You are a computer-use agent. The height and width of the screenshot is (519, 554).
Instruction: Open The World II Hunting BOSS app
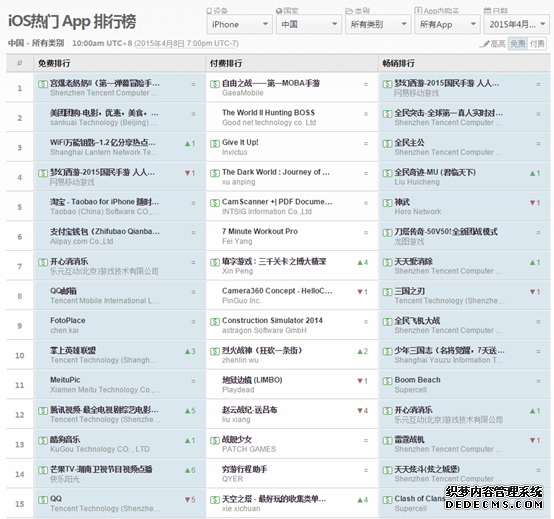pyautogui.click(x=269, y=113)
